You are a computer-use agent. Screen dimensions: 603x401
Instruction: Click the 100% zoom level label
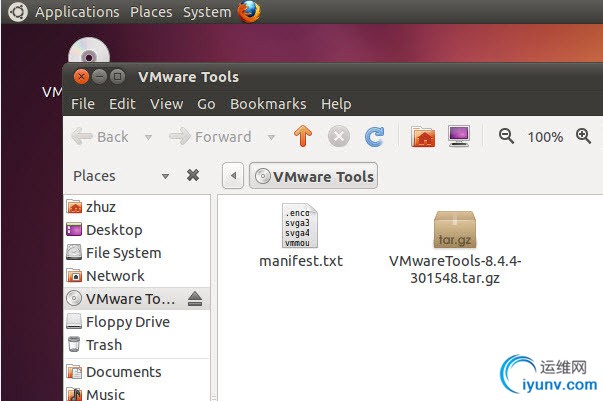545,137
